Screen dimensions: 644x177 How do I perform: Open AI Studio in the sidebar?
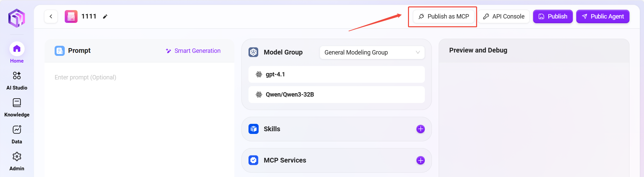point(17,80)
